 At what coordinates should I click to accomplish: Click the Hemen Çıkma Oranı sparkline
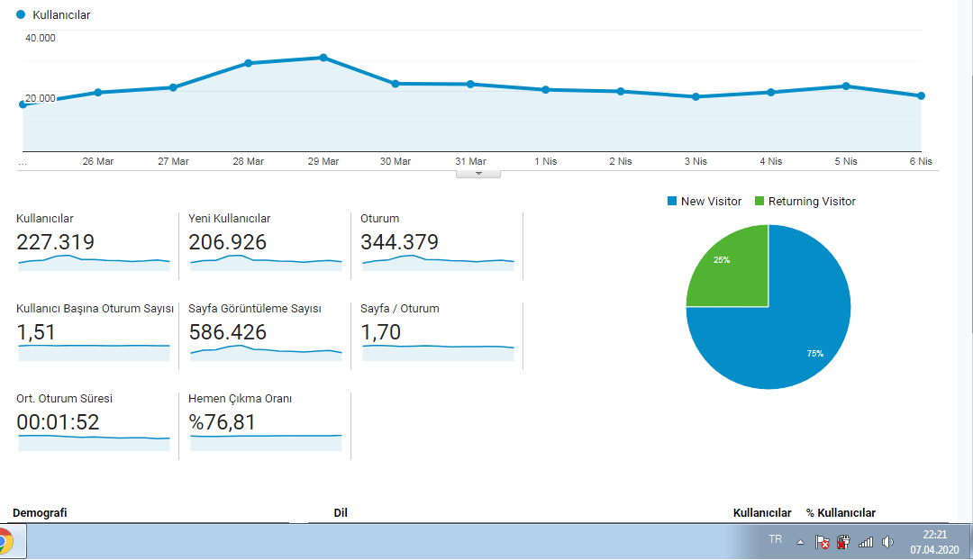click(266, 442)
